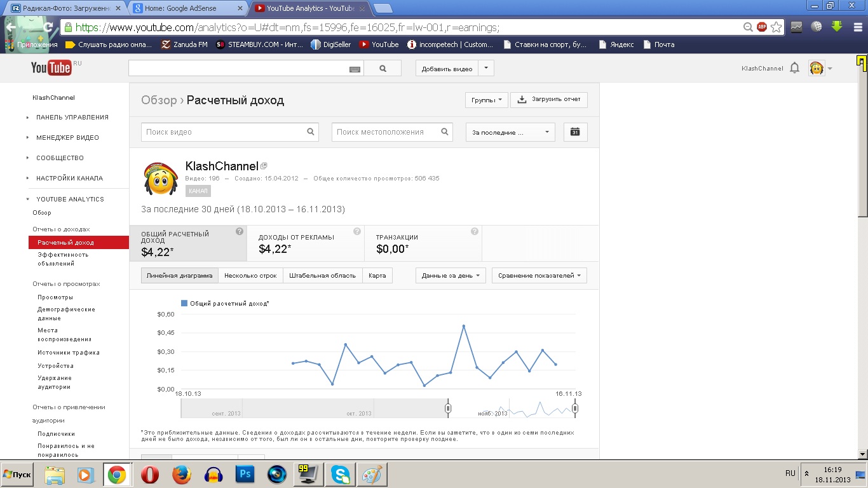Open the Просмотры report in sidebar
868x488 pixels.
click(x=55, y=297)
